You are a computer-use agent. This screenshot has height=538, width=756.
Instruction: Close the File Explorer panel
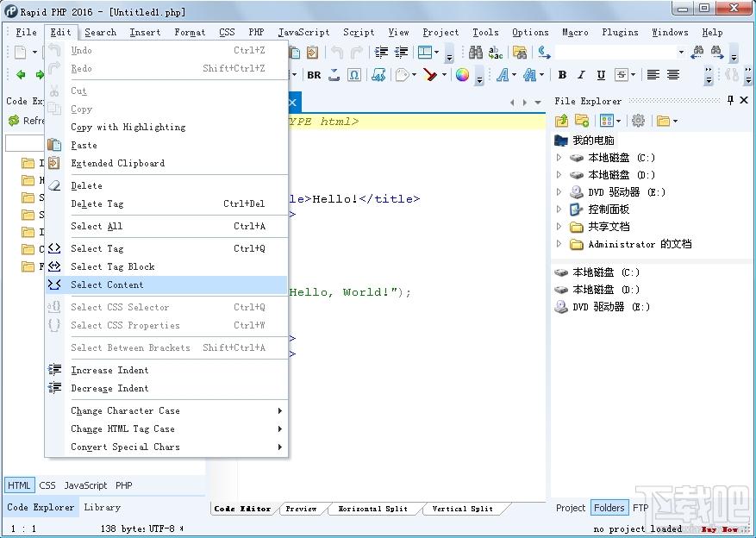click(x=744, y=100)
